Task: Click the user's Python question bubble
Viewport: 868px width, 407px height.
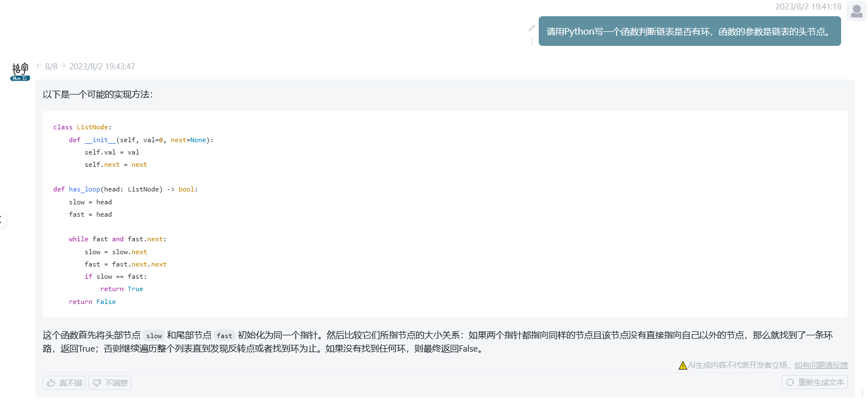Action: [x=689, y=31]
